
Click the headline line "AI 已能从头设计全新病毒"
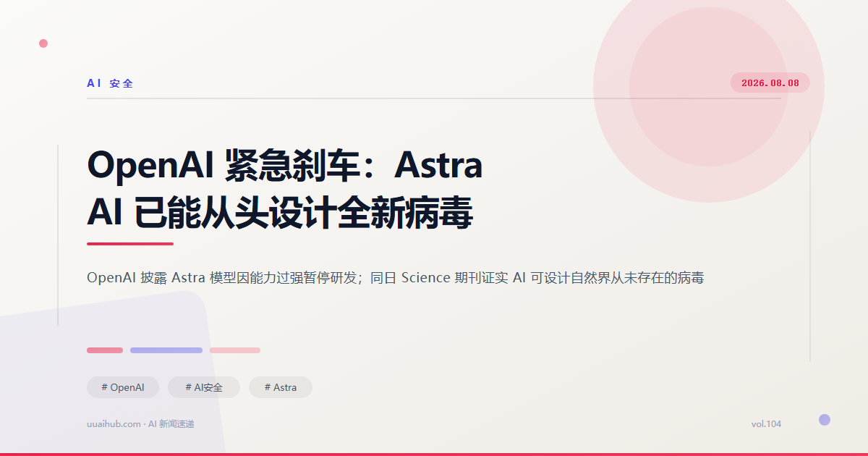[280, 214]
